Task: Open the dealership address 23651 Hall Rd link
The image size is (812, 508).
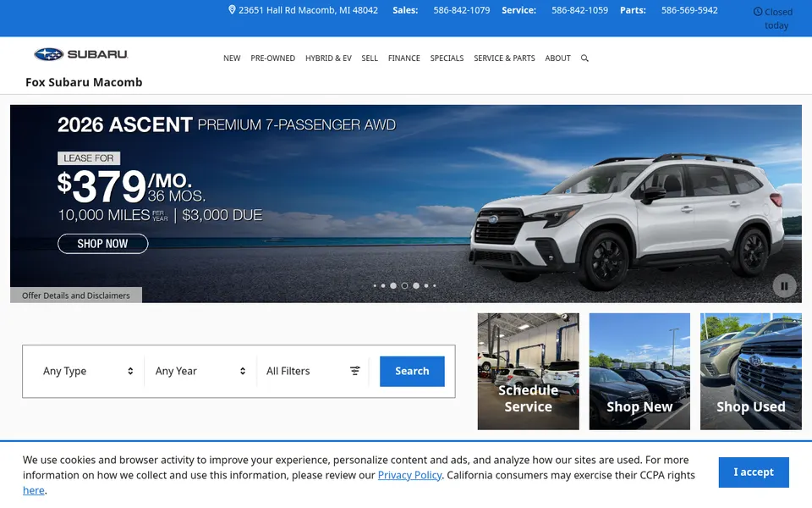Action: tap(304, 10)
